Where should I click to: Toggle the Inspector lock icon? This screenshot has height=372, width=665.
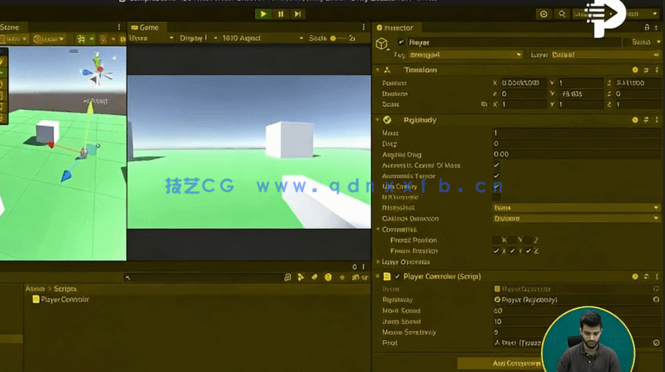point(647,27)
